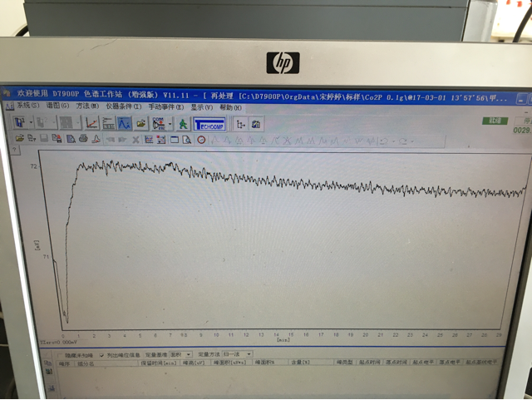Click top icon left of results table

[x=48, y=363]
